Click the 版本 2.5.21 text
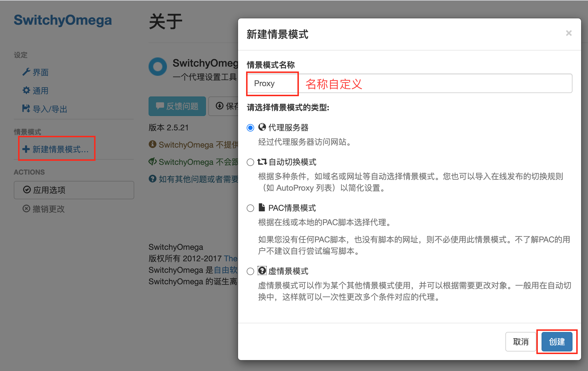 pyautogui.click(x=169, y=127)
